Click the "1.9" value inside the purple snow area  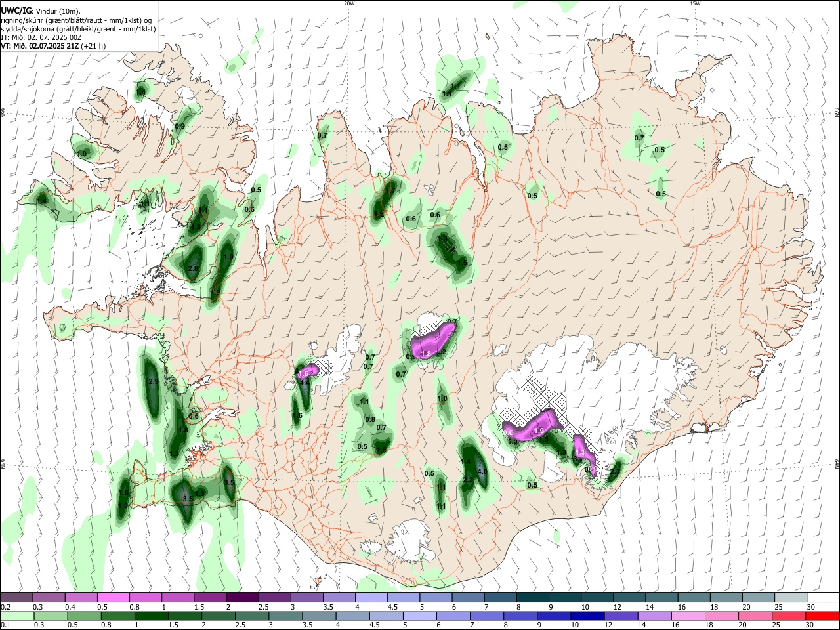(x=539, y=430)
